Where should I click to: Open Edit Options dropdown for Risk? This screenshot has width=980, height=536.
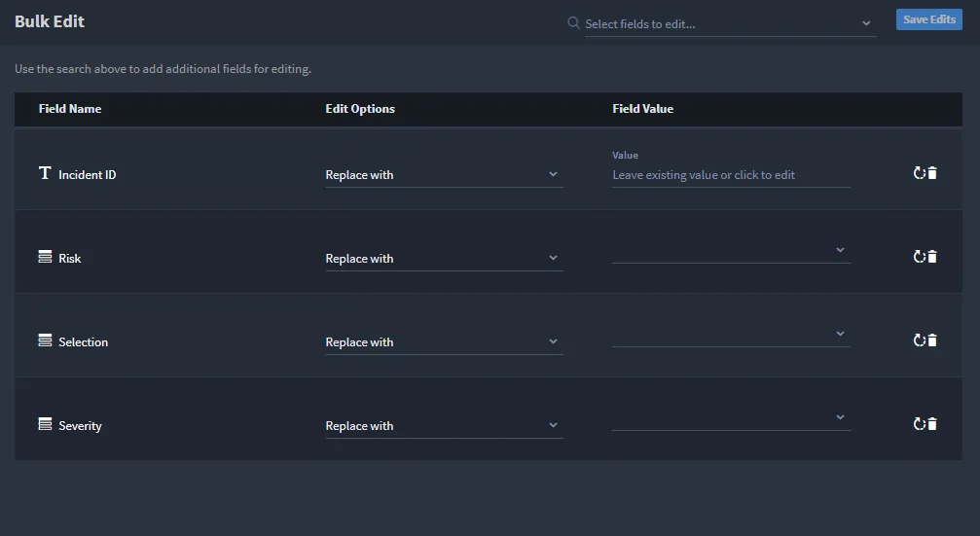444,259
